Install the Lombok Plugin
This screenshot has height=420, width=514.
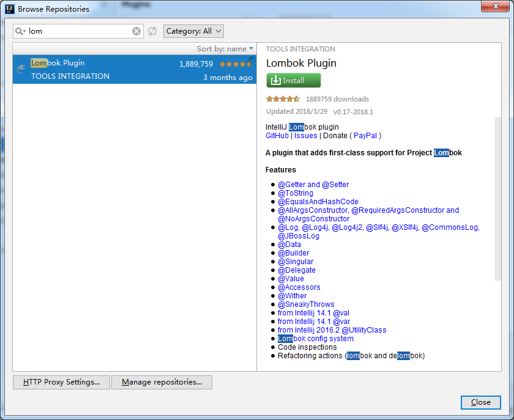(293, 80)
